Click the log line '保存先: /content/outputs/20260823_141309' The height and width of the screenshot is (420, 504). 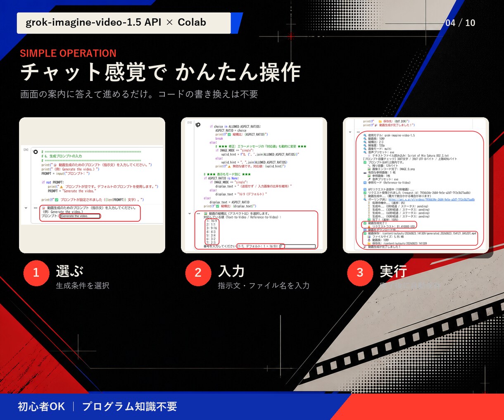click(397, 243)
